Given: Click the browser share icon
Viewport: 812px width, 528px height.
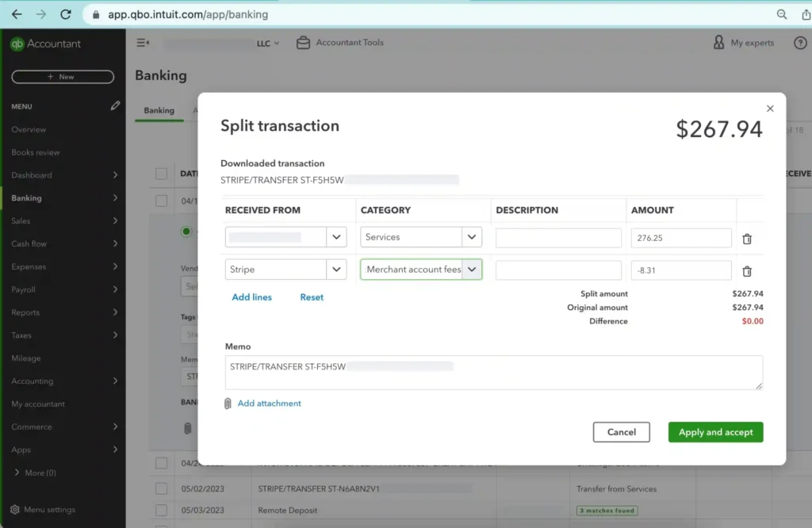Looking at the screenshot, I should point(806,14).
